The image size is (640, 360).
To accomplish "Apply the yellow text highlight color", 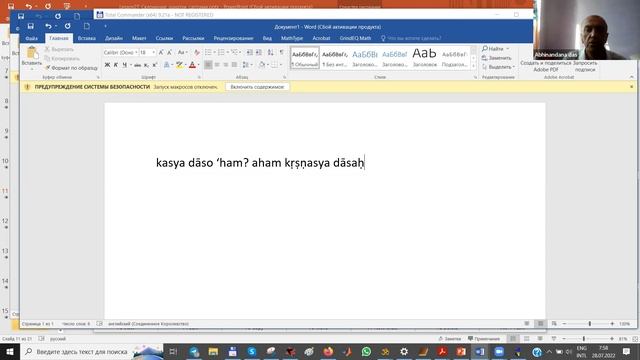I will pos(179,65).
